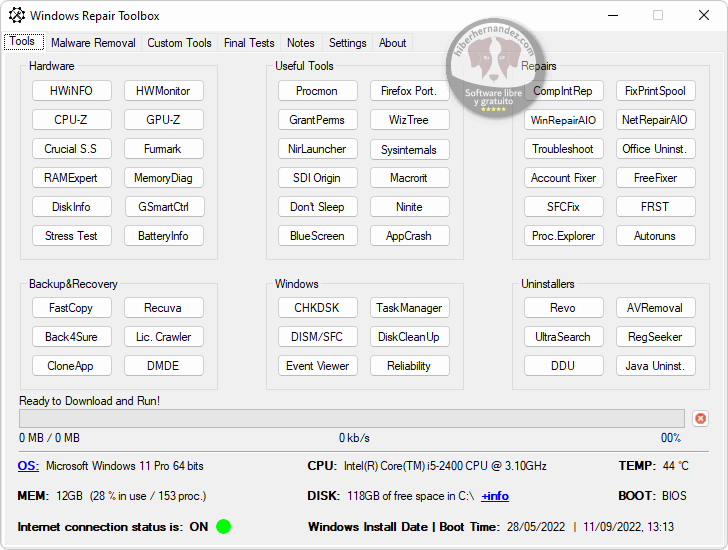
Task: Run CompIntRep repair
Action: tap(564, 91)
